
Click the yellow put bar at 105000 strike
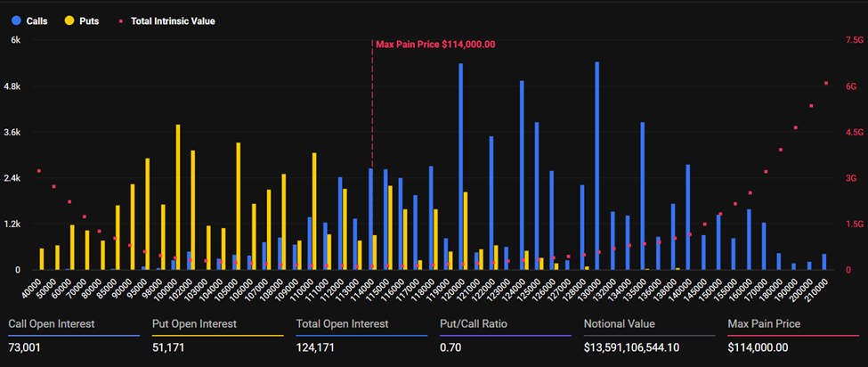[239, 205]
